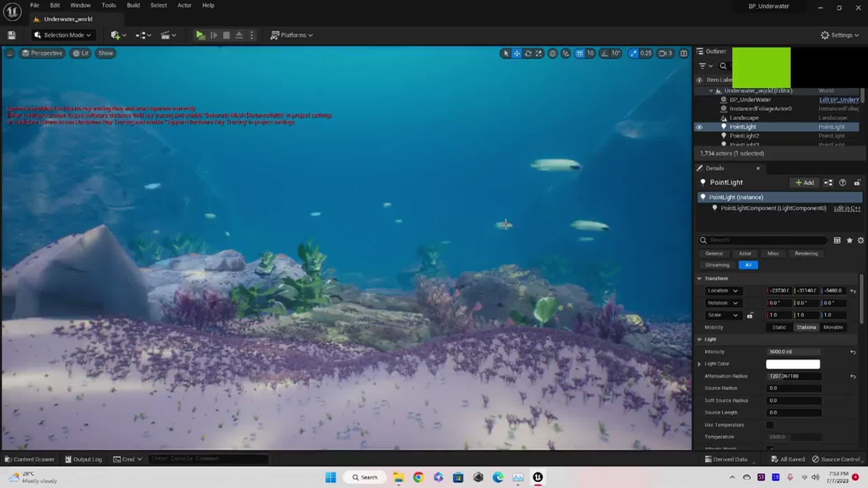This screenshot has width=868, height=488.
Task: Click the console command input field
Action: pyautogui.click(x=208, y=459)
